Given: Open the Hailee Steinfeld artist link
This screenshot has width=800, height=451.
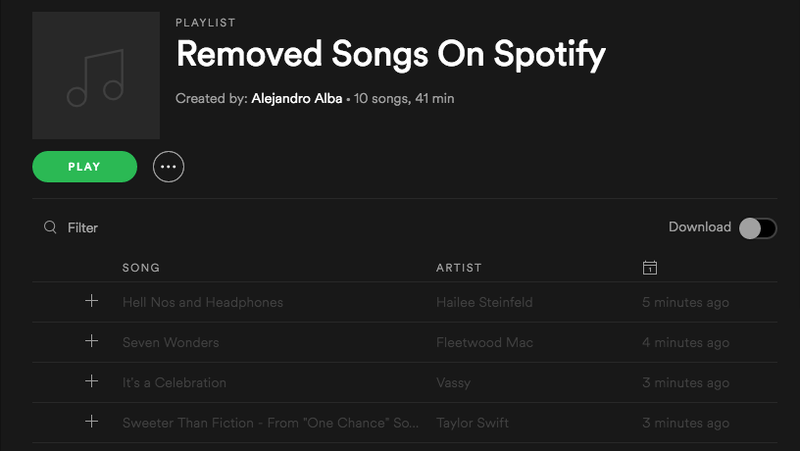Looking at the screenshot, I should coord(484,302).
